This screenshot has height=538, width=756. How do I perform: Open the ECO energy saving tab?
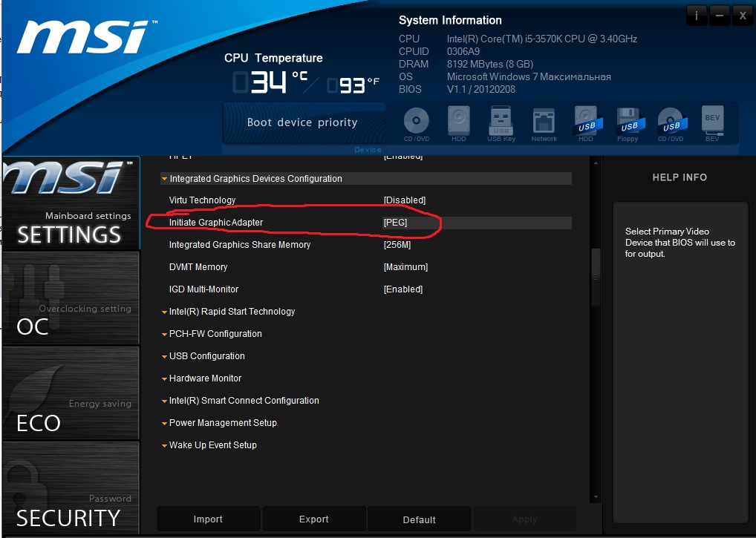point(71,393)
